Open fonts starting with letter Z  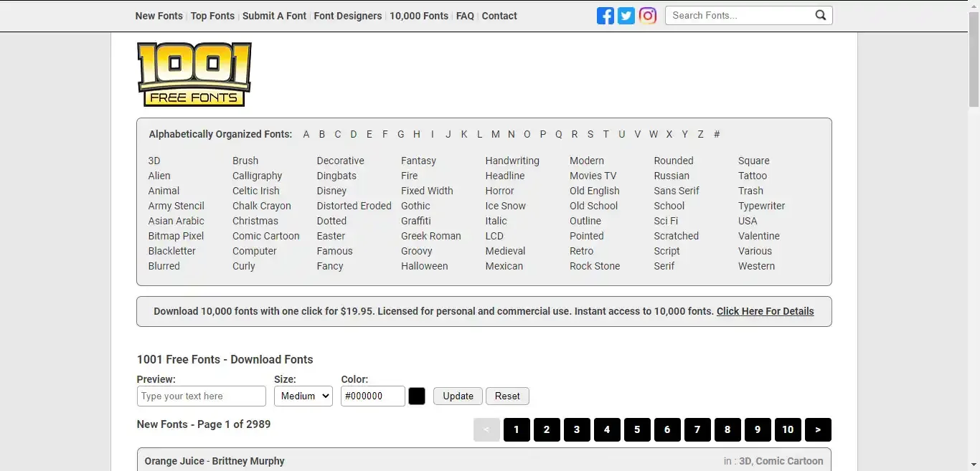pos(700,134)
